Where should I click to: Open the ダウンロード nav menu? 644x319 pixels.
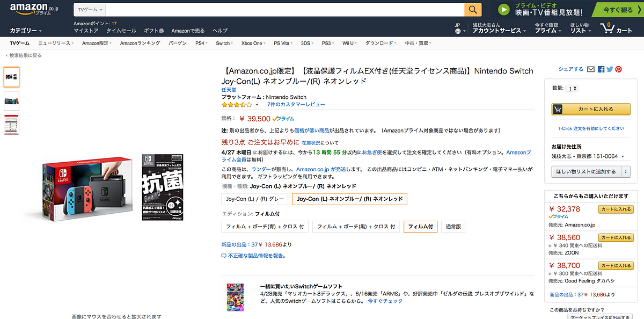point(381,43)
